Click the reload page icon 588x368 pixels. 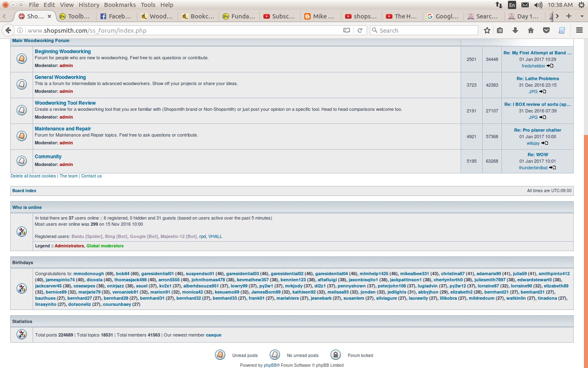click(x=360, y=30)
